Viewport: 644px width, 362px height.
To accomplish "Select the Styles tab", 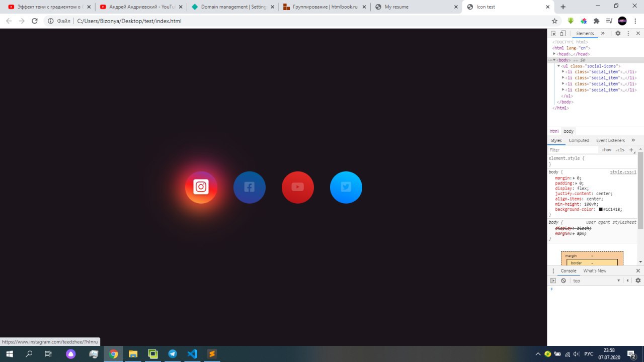I will (556, 140).
